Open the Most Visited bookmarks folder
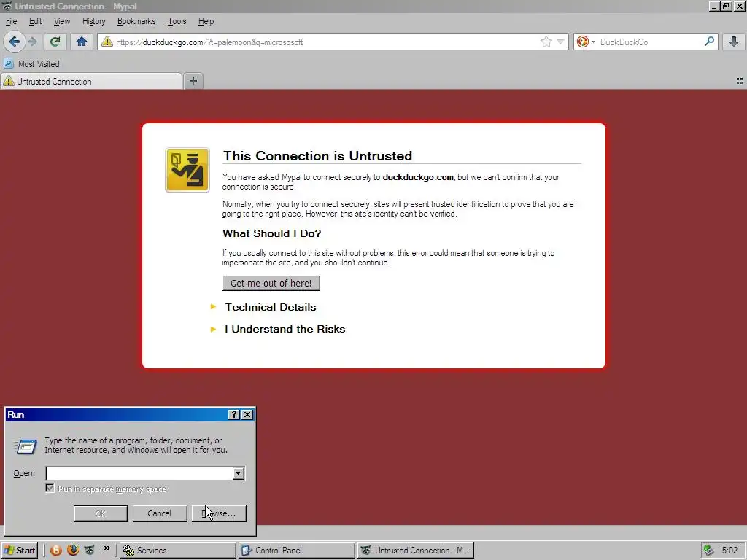The width and height of the screenshot is (747, 560). (x=32, y=64)
